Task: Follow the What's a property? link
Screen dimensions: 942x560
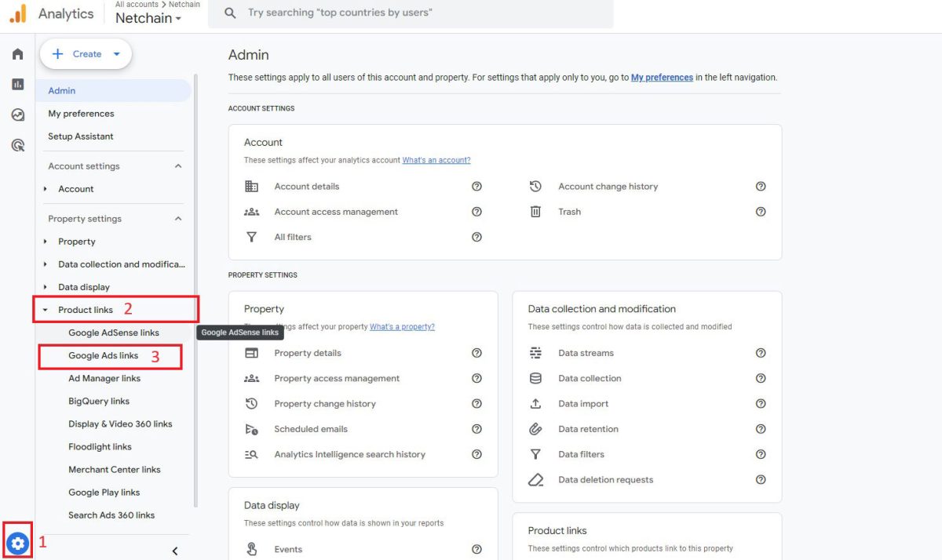Action: [x=402, y=326]
